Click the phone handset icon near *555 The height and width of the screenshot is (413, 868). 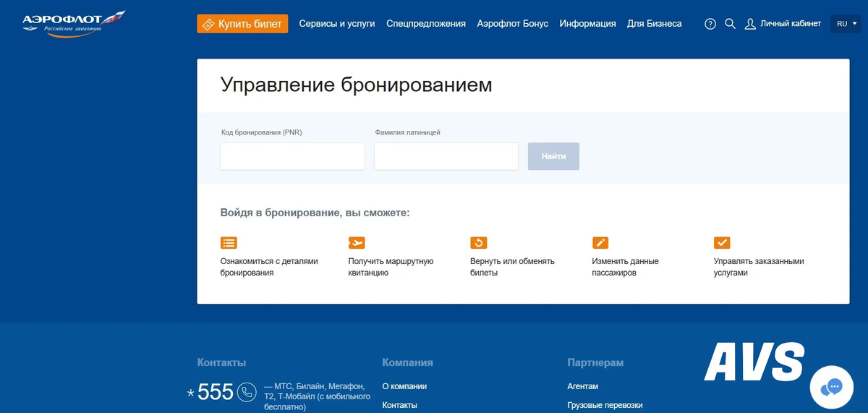click(247, 392)
